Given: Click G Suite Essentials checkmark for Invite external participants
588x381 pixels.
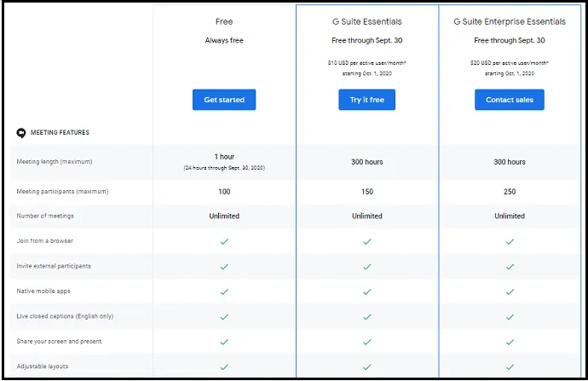Looking at the screenshot, I should [x=366, y=266].
